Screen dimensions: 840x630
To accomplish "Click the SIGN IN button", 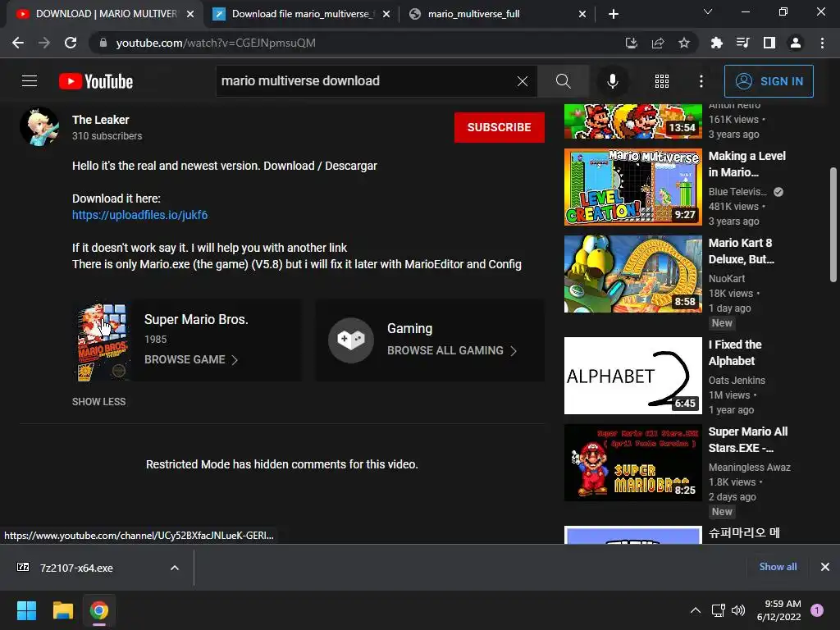I will click(769, 81).
